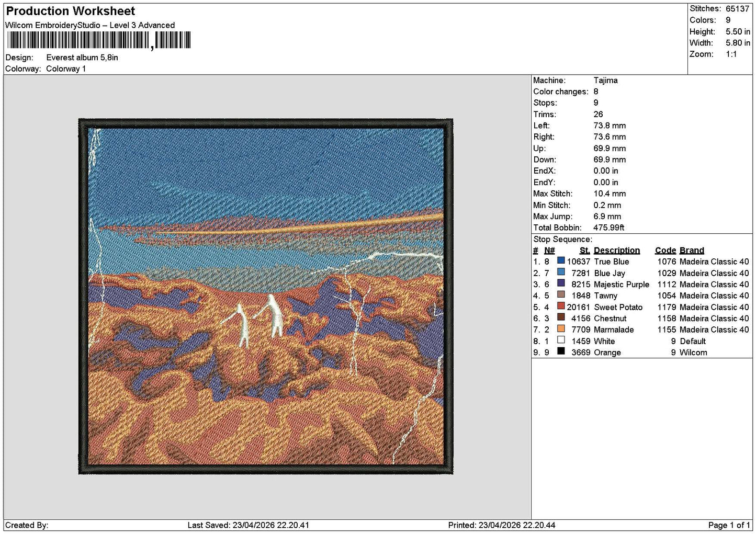The width and height of the screenshot is (756, 534).
Task: Click the White color swatch
Action: [561, 340]
